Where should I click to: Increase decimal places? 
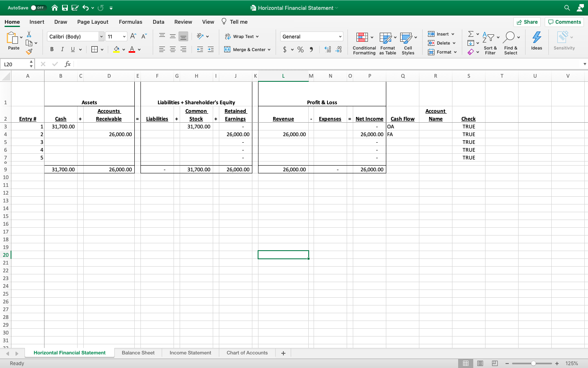point(327,49)
